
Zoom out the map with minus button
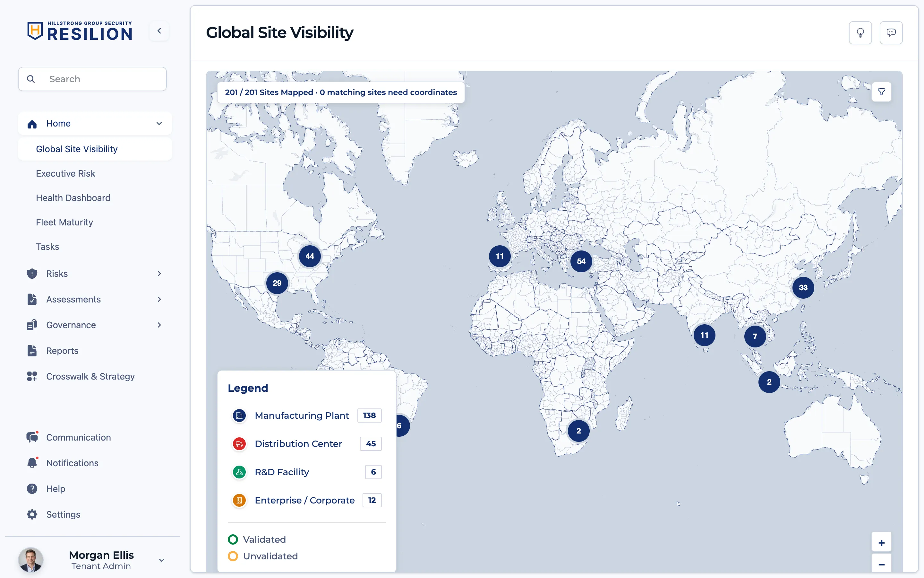882,564
